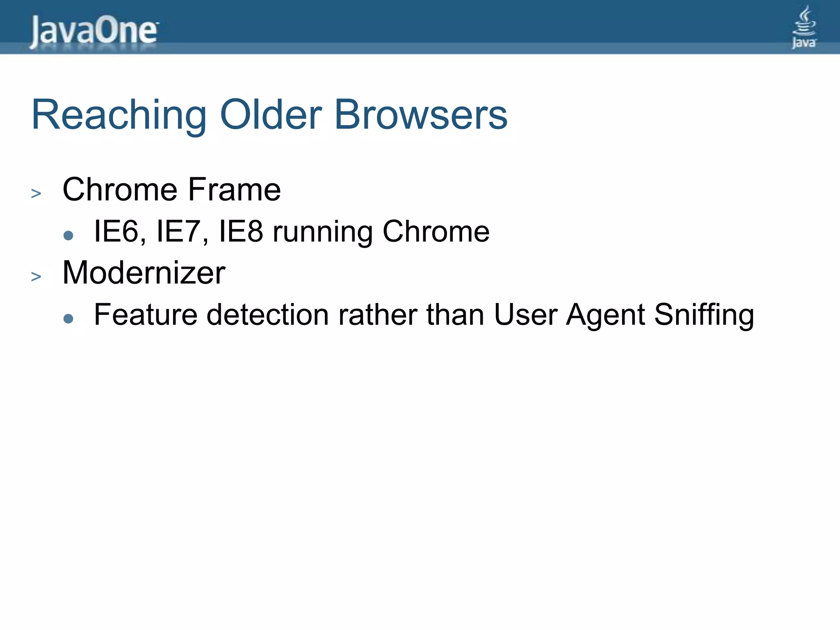The image size is (840, 630).
Task: Click the Java coffee cup logo
Action: point(803,27)
